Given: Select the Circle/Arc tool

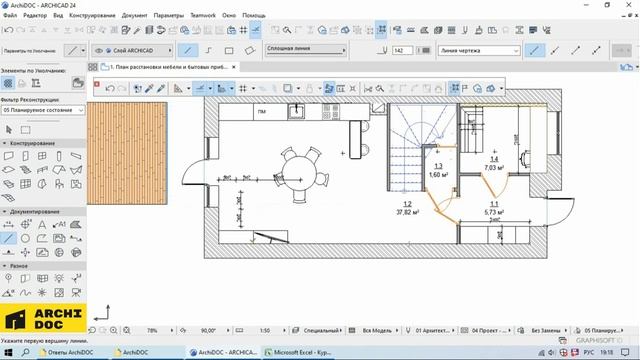Looking at the screenshot, I should pyautogui.click(x=25, y=238).
